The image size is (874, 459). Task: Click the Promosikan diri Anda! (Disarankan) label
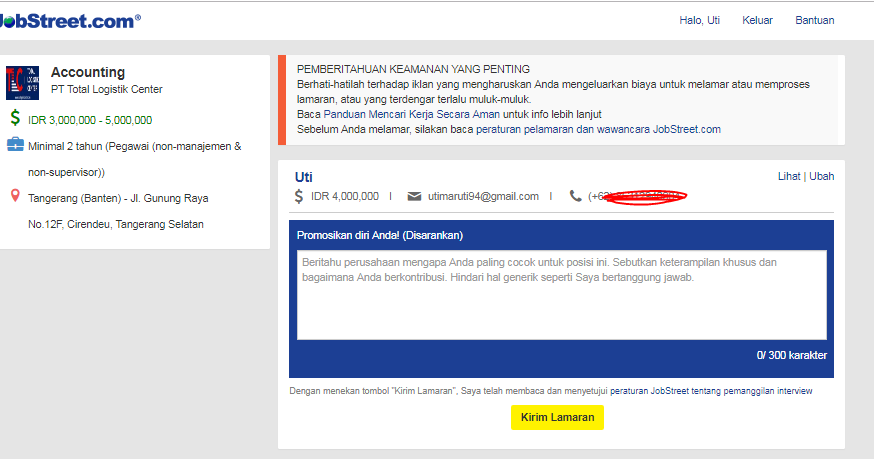click(x=380, y=235)
